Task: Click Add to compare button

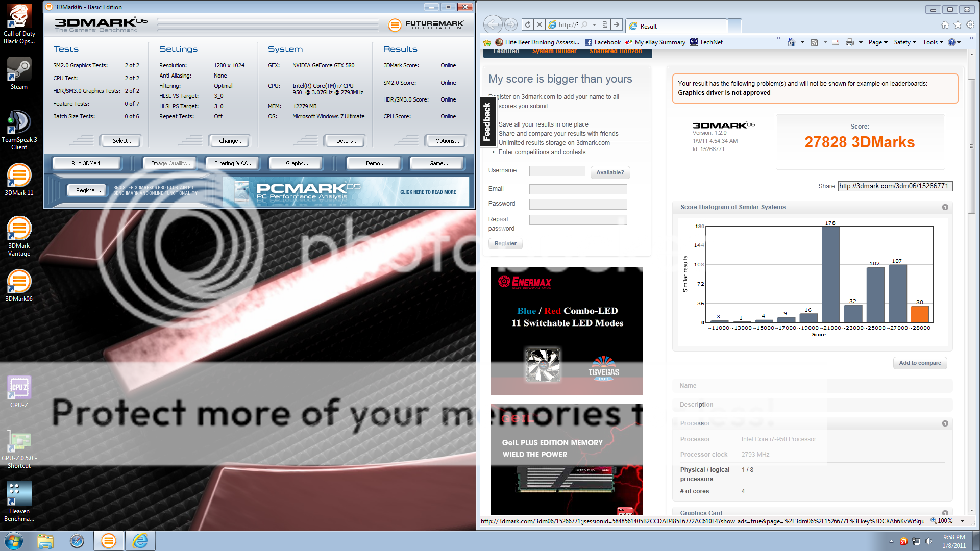Action: coord(920,363)
